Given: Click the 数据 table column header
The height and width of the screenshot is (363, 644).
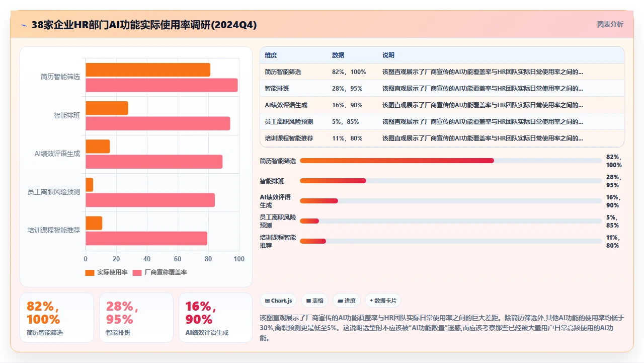Looking at the screenshot, I should [x=338, y=55].
